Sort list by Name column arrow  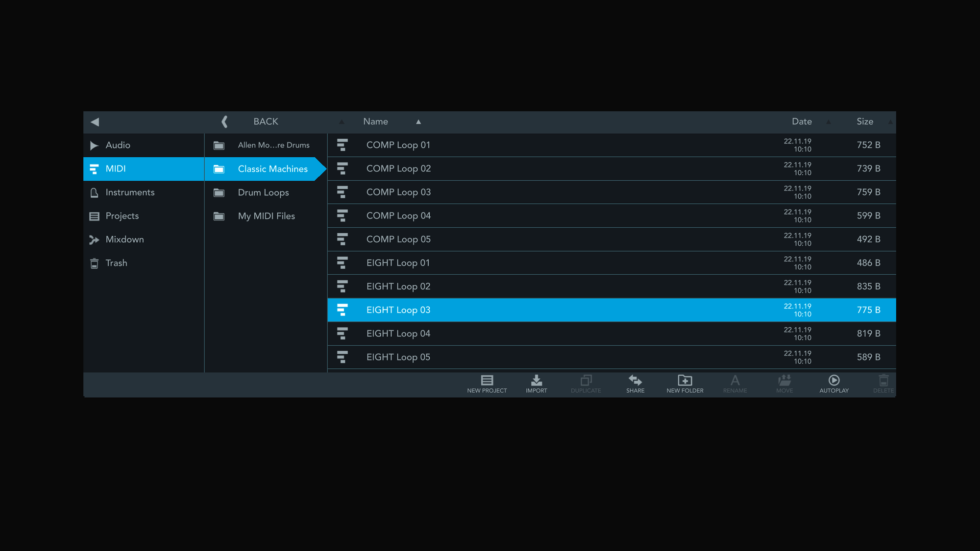418,122
